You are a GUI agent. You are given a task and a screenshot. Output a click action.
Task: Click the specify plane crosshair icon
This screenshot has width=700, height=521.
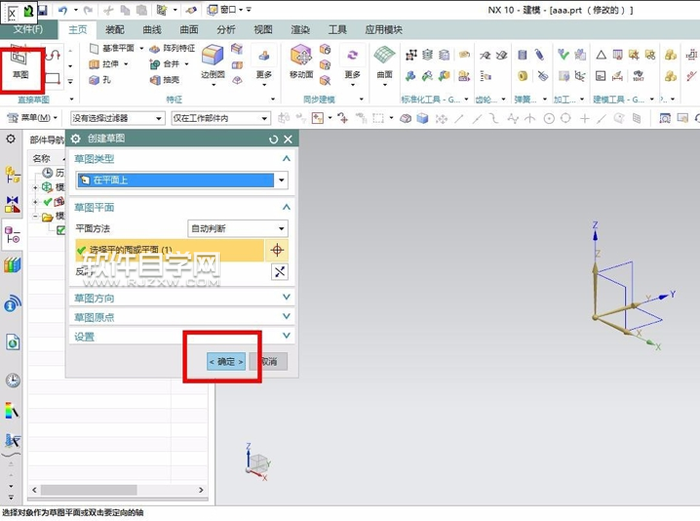277,249
